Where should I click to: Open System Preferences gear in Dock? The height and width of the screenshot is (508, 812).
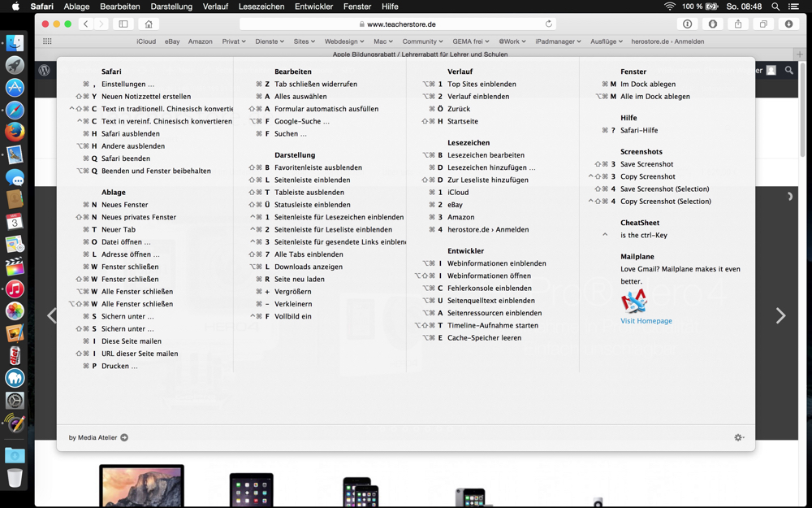pos(15,401)
